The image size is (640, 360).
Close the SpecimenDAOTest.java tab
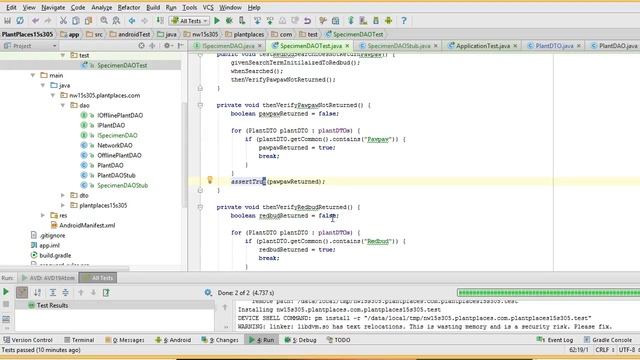pos(347,46)
